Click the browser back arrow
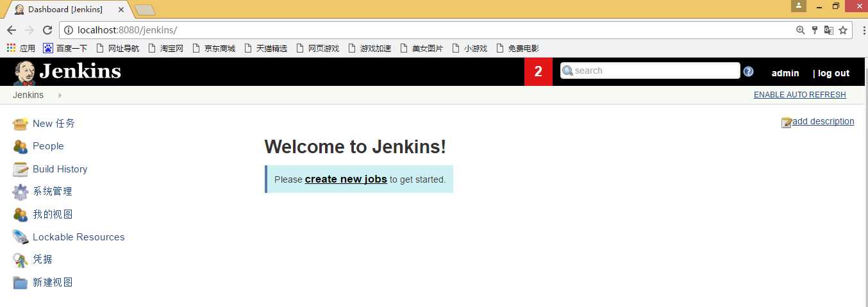Image resolution: width=868 pixels, height=307 pixels. 12,30
